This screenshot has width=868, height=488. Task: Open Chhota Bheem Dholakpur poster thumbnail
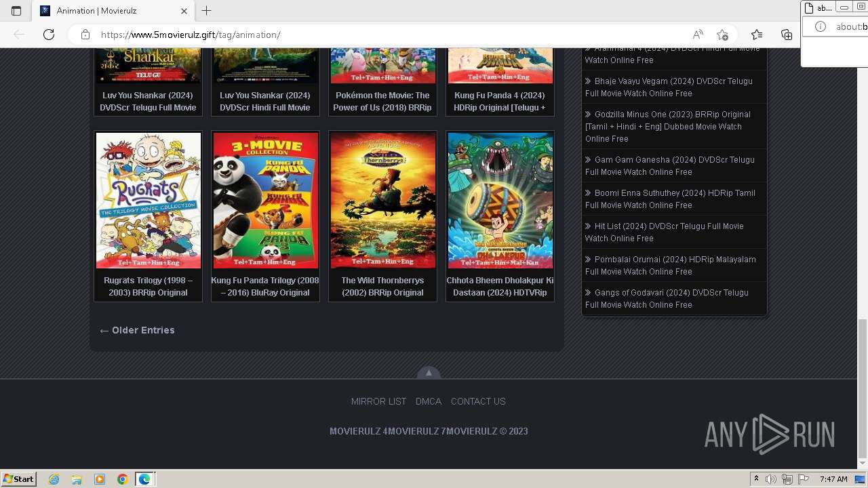pyautogui.click(x=500, y=201)
